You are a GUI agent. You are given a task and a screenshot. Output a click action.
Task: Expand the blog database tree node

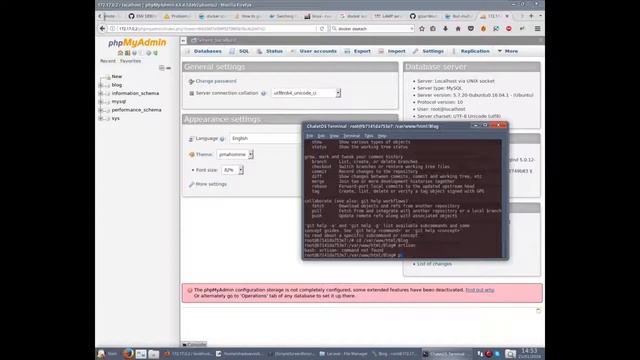[101, 85]
